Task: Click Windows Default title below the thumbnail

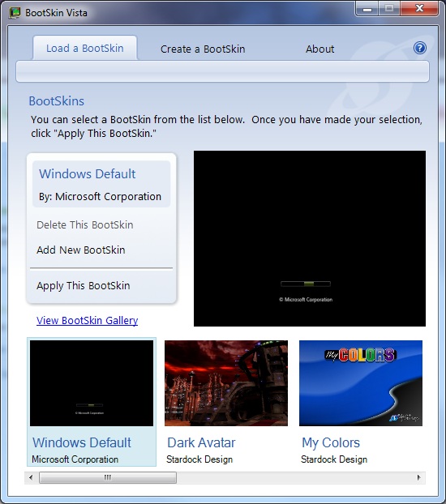Action: (82, 442)
